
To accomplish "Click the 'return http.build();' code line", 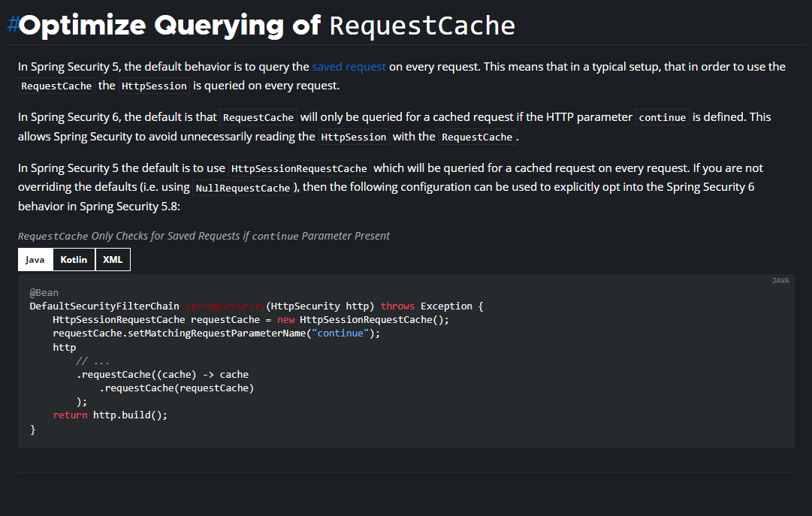I will point(110,415).
